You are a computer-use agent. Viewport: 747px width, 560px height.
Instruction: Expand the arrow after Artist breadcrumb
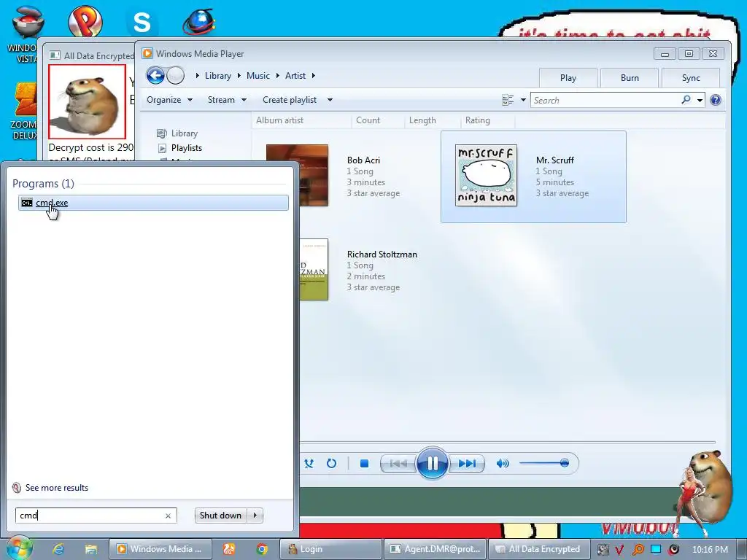[x=314, y=76]
